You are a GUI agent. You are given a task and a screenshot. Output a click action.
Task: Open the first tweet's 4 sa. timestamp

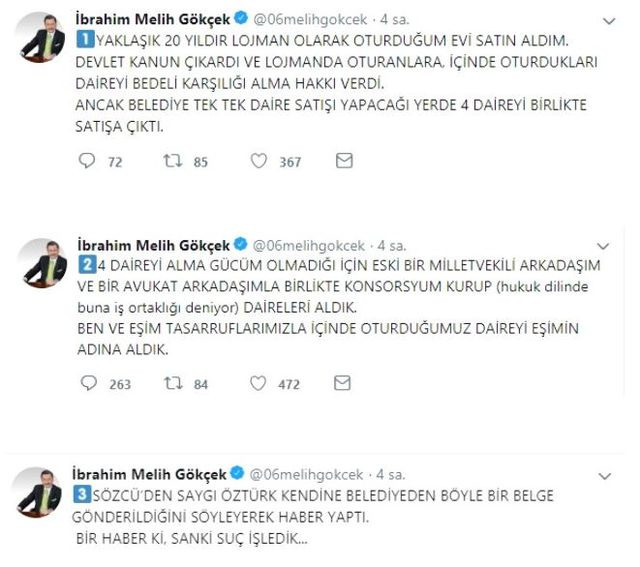click(x=395, y=19)
